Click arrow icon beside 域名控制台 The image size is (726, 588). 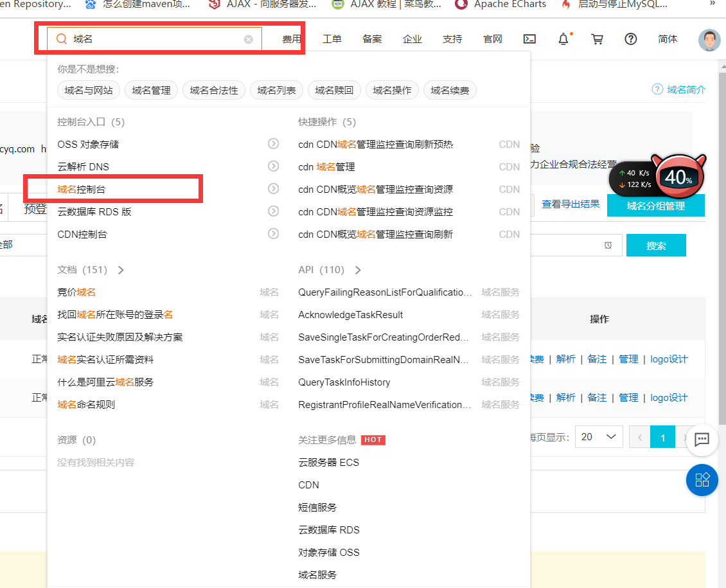tap(274, 189)
